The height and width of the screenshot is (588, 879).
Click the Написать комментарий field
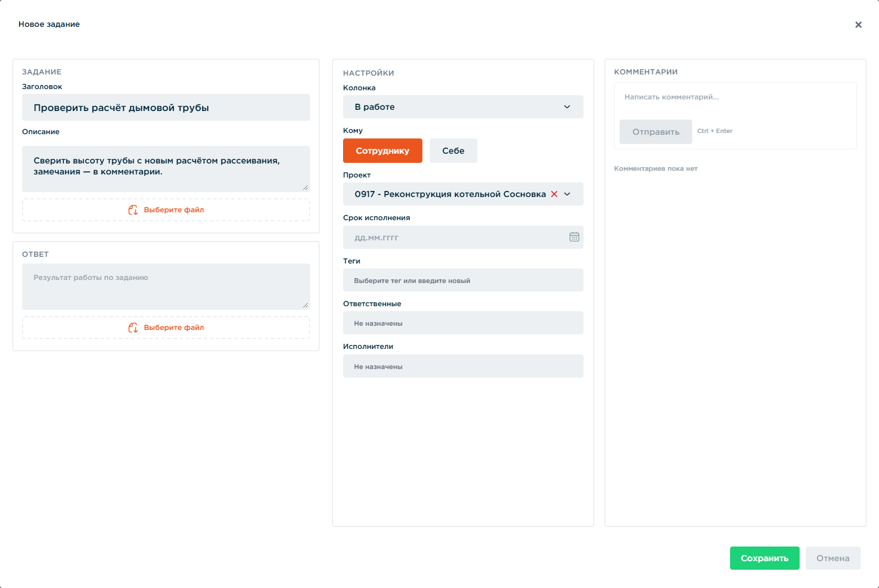tap(736, 98)
